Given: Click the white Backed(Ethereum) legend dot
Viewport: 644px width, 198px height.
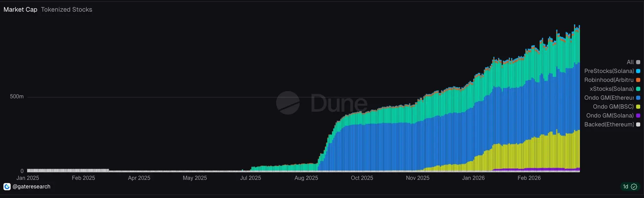Looking at the screenshot, I should pos(638,125).
